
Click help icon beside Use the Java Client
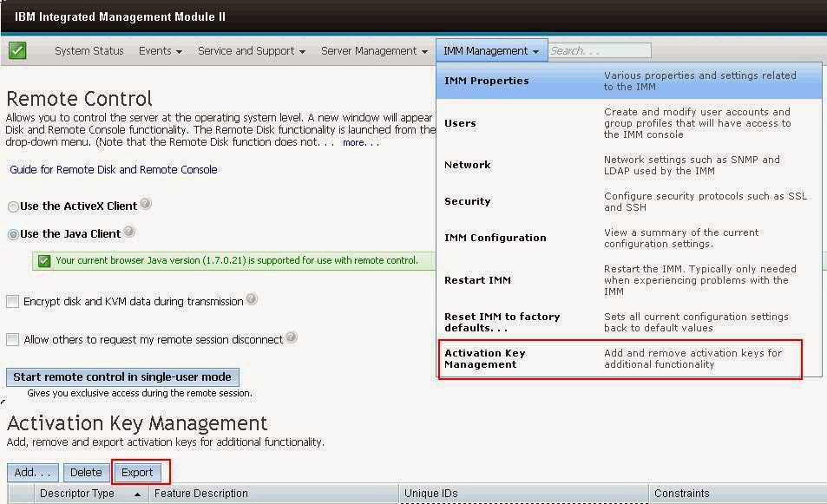click(128, 232)
